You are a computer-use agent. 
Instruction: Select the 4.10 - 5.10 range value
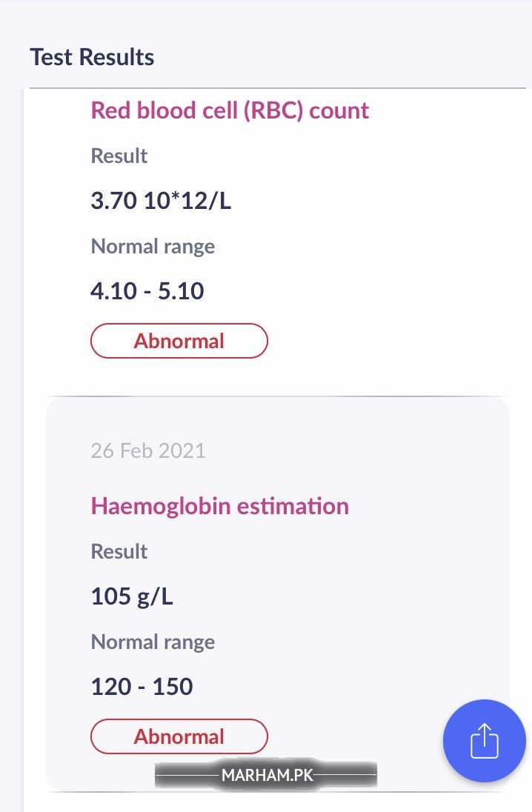click(x=147, y=290)
